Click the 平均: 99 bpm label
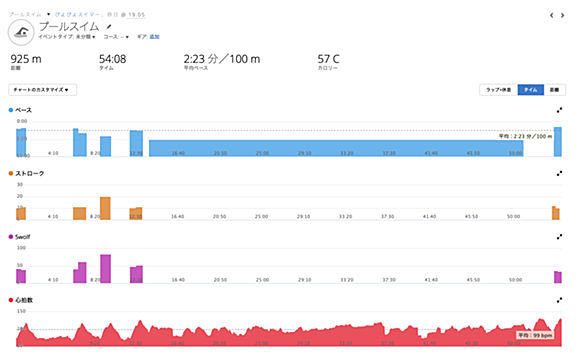The image size is (586, 363). tap(535, 335)
